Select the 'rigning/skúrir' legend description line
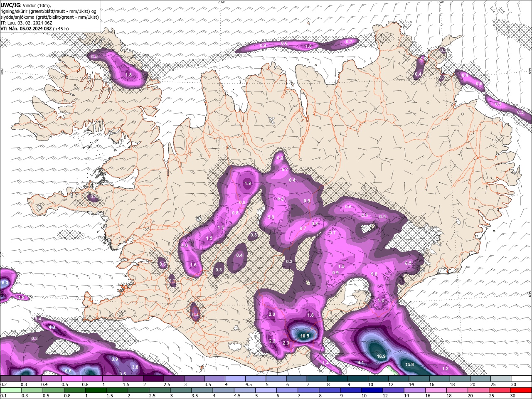This screenshot has width=532, height=399. 48,11
